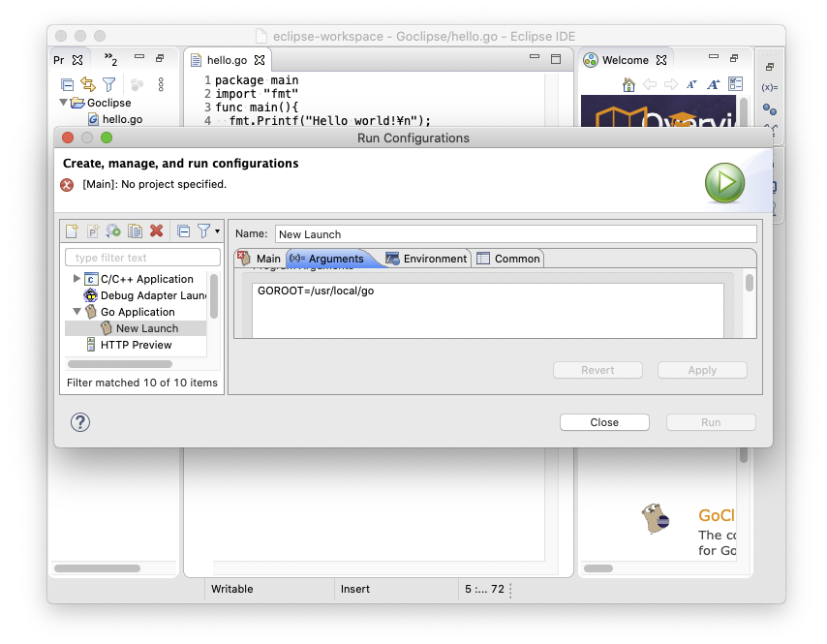Click the Export launch configuration icon

[113, 231]
